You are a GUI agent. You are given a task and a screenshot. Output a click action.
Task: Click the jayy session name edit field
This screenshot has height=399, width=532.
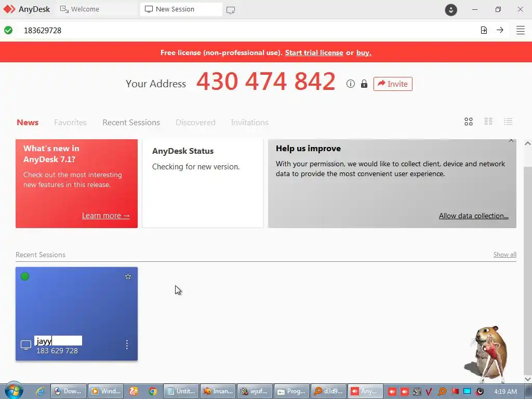pos(58,341)
